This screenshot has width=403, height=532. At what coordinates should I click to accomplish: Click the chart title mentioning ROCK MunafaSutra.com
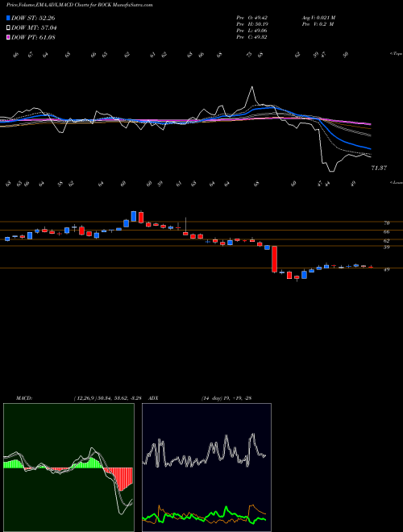(x=79, y=5)
